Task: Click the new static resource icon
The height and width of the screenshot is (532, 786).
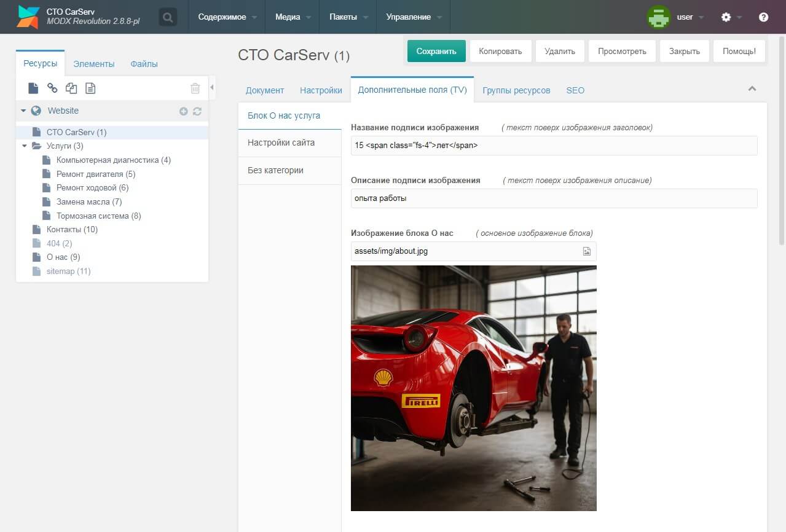Action: (90, 88)
